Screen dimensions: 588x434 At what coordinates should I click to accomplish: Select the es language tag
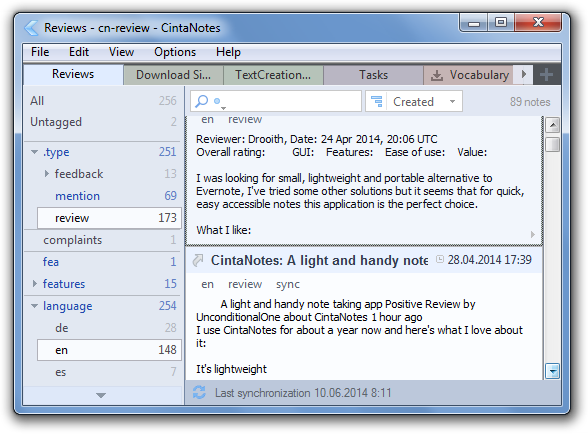109,372
